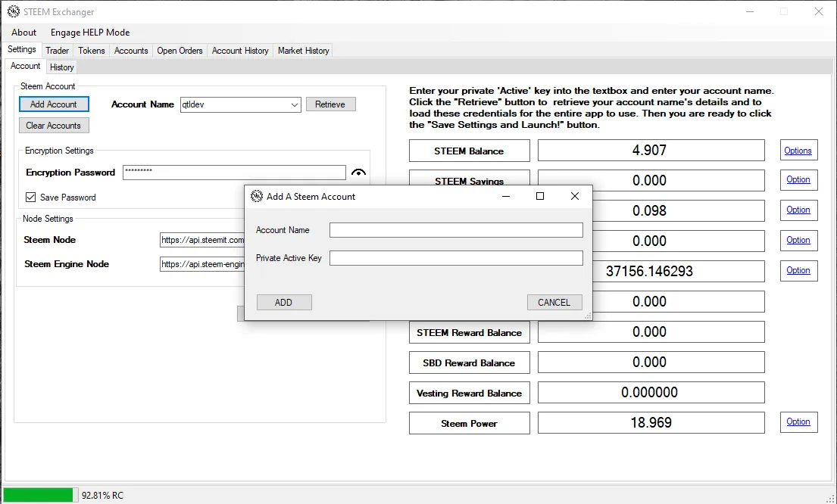Click the Retrieve button
The image size is (837, 504).
tap(330, 104)
